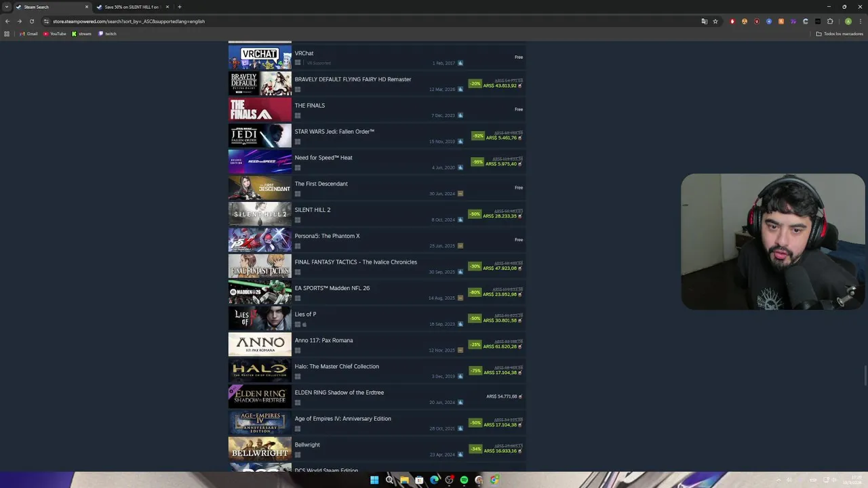Click the -50% discount badge on SILENT HILL 2
The height and width of the screenshot is (488, 868).
click(x=475, y=214)
